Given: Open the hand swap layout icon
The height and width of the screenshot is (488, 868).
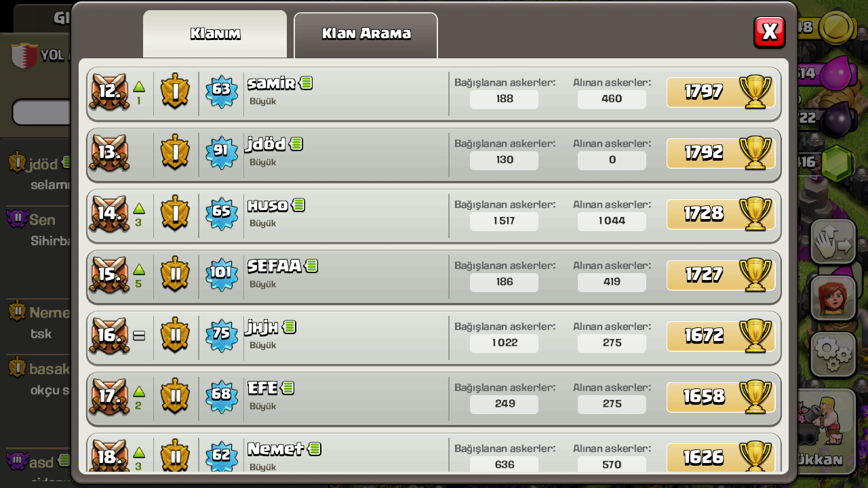Looking at the screenshot, I should coord(833,241).
